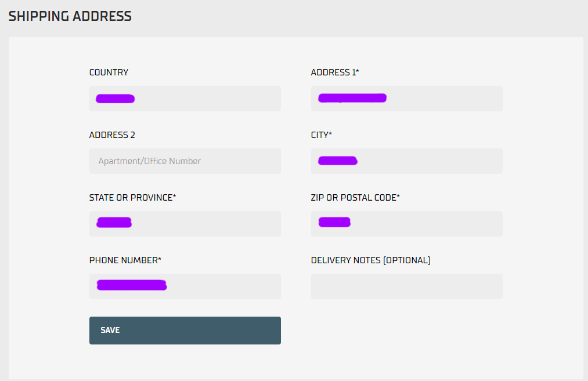This screenshot has width=588, height=381.
Task: Select the City input field
Action: tap(406, 161)
